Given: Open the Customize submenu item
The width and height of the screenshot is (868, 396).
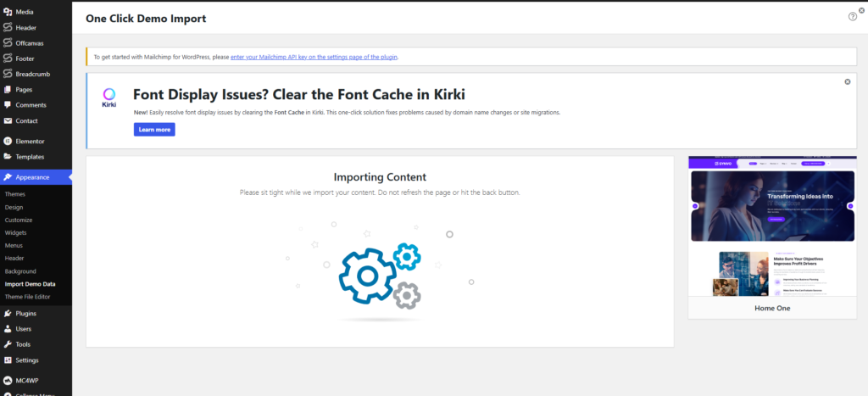Looking at the screenshot, I should [19, 220].
